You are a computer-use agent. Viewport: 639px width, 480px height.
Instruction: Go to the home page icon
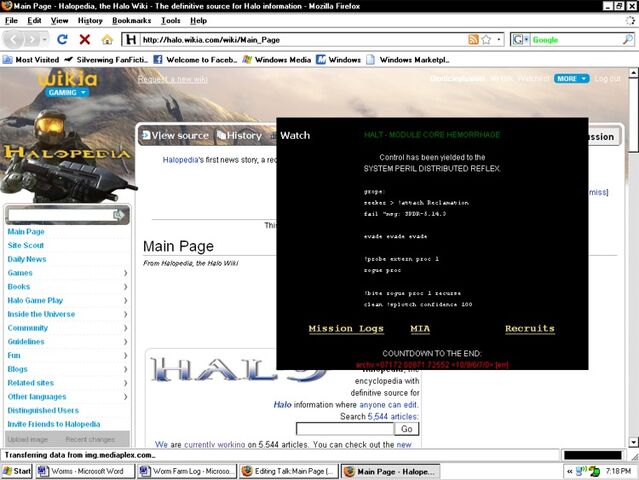point(107,40)
